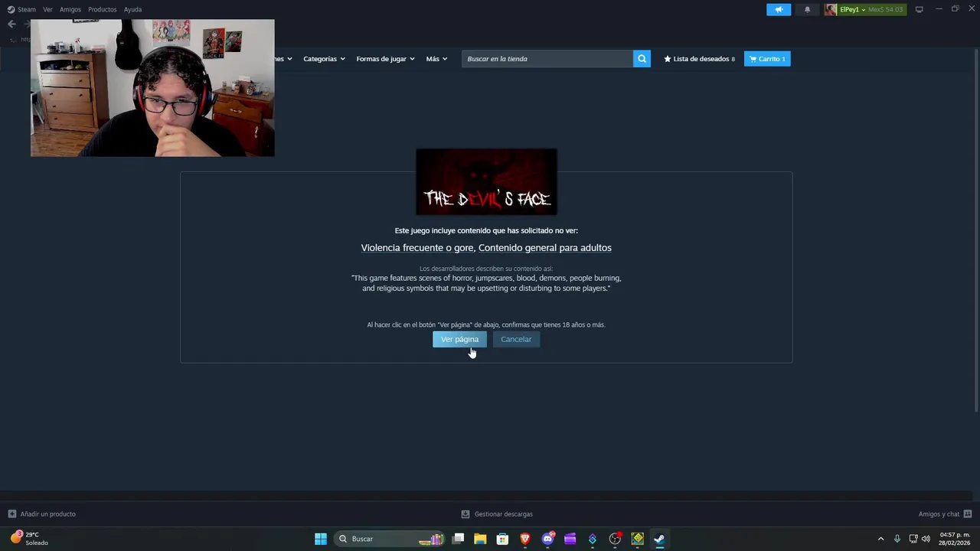Expand the Formas de jugar dropdown
The height and width of the screenshot is (551, 980).
pyautogui.click(x=385, y=59)
